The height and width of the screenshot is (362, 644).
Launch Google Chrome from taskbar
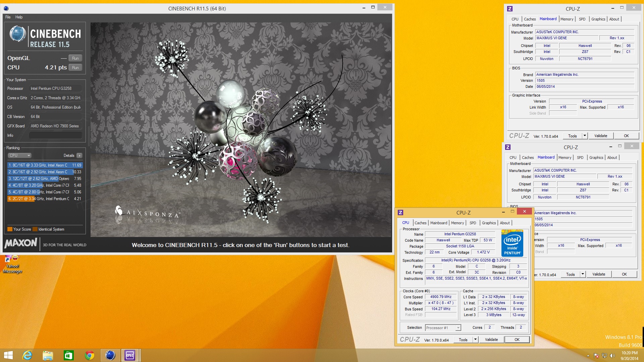pyautogui.click(x=89, y=355)
